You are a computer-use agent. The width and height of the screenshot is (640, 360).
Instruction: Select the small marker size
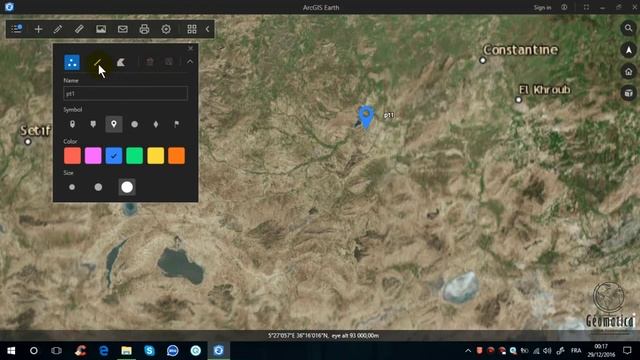[72, 187]
